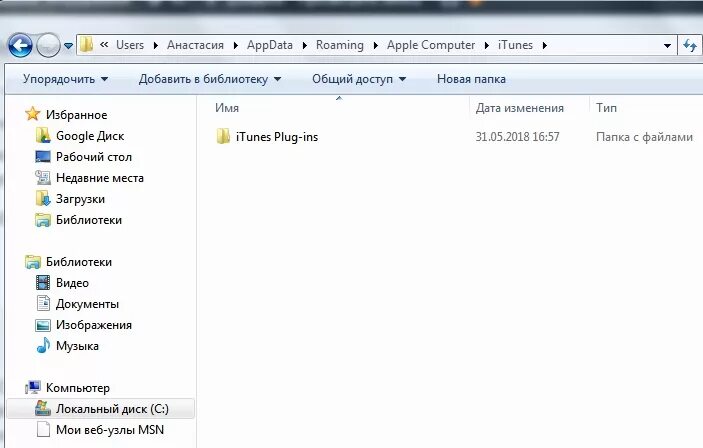Open Недавние места in favorites

point(100,178)
